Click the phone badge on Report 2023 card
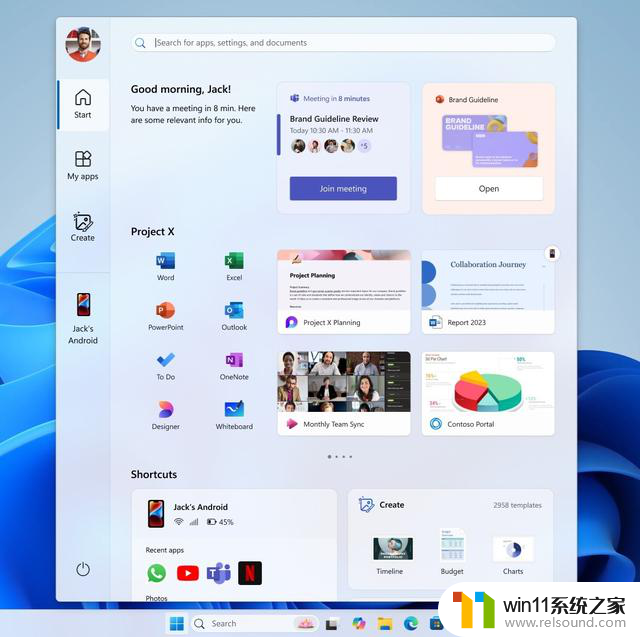Viewport: 640px width, 637px height. 552,253
